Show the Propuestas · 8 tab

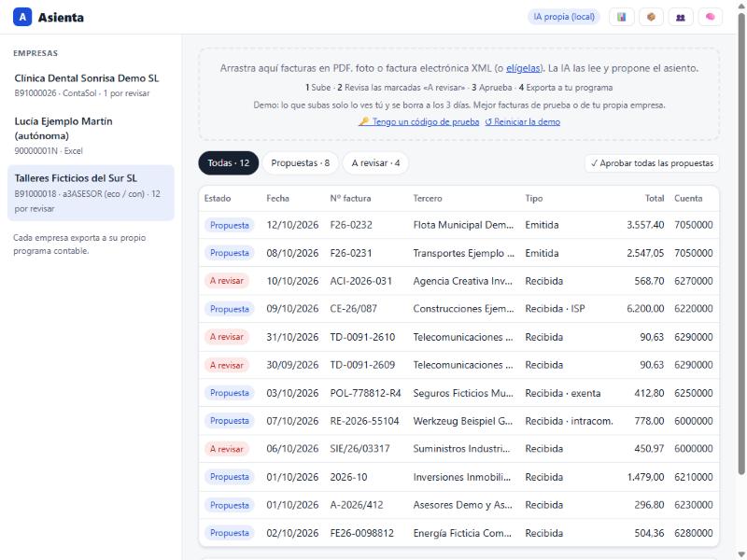(x=301, y=162)
